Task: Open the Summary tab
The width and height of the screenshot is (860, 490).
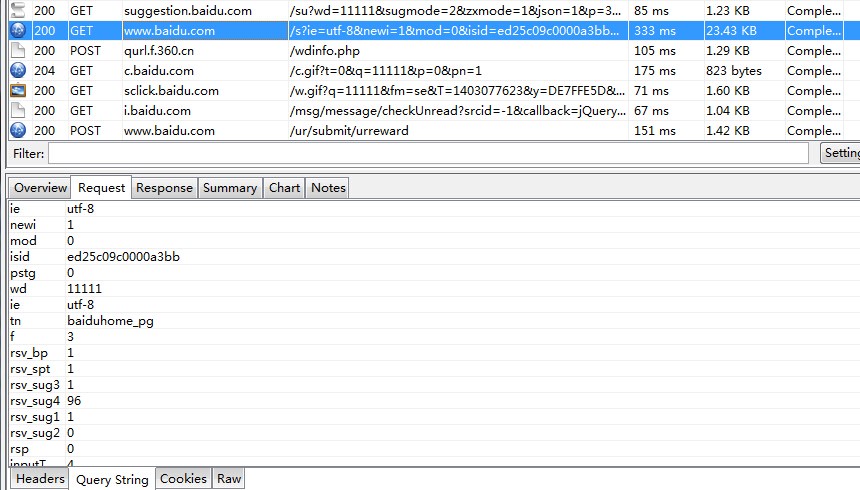Action: point(230,188)
